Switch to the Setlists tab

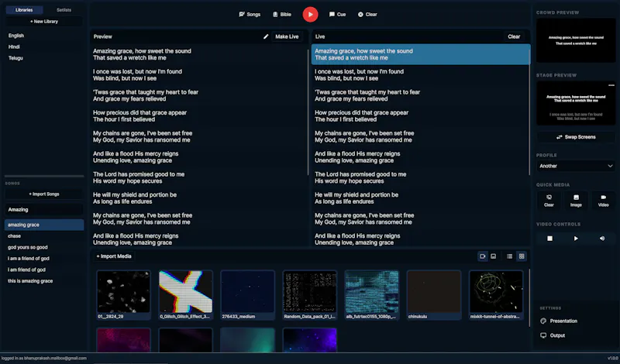click(64, 10)
